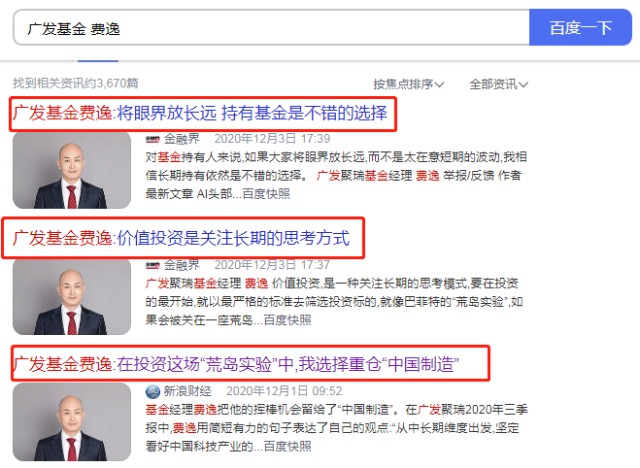This screenshot has height=468, width=640.
Task: Open 百度快照 link of second result
Action: click(287, 319)
